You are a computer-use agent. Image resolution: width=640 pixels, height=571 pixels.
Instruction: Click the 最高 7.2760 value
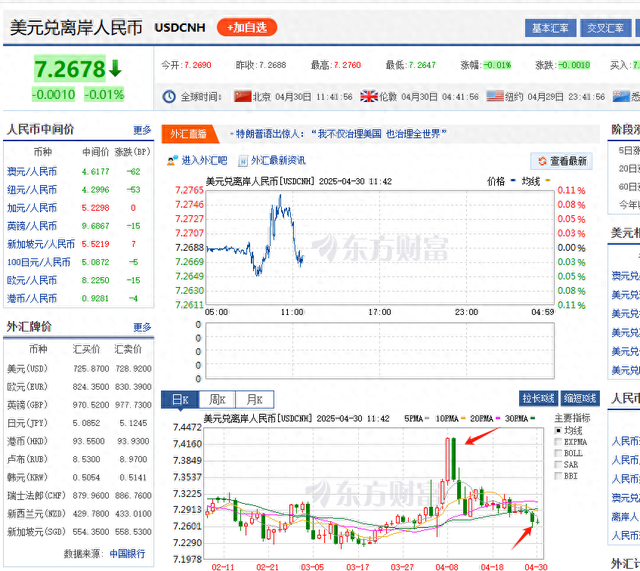click(347, 65)
